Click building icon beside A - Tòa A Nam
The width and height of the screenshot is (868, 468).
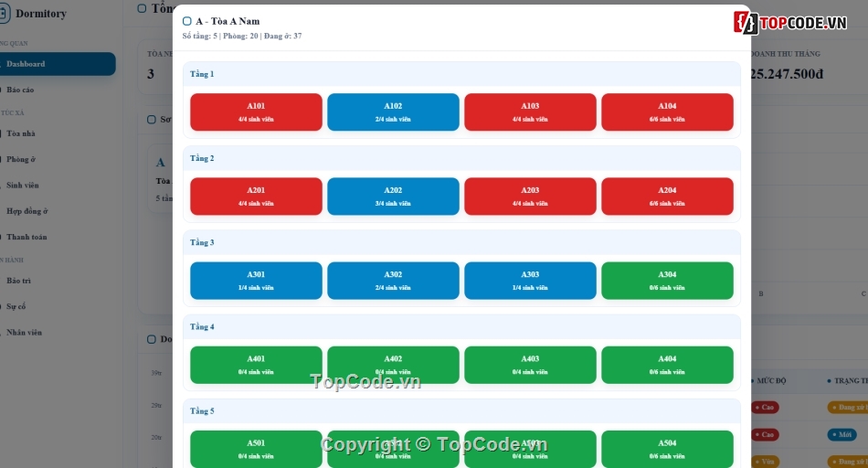(x=187, y=21)
